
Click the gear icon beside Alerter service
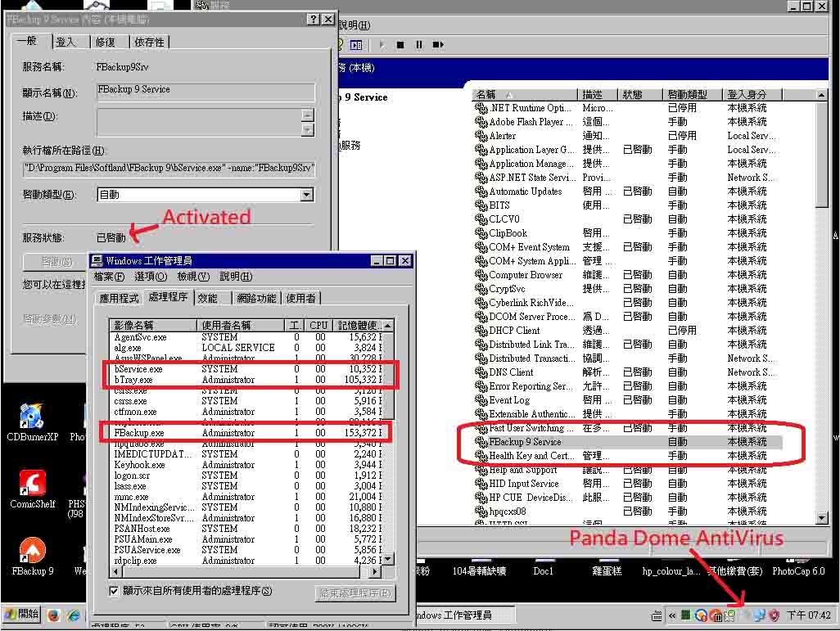pyautogui.click(x=481, y=136)
